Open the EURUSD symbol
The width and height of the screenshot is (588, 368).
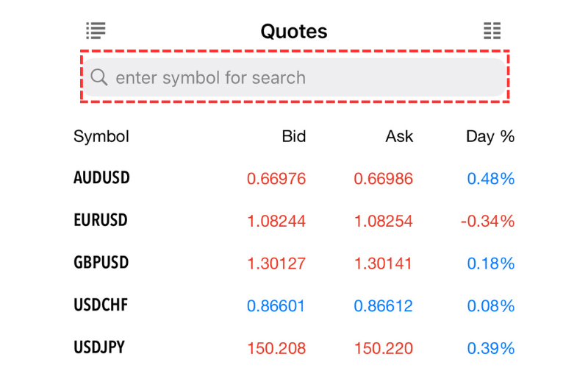(x=101, y=221)
